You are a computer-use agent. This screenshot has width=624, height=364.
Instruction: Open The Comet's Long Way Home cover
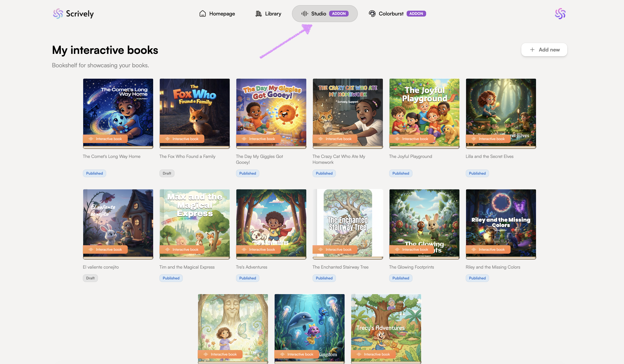pyautogui.click(x=118, y=109)
